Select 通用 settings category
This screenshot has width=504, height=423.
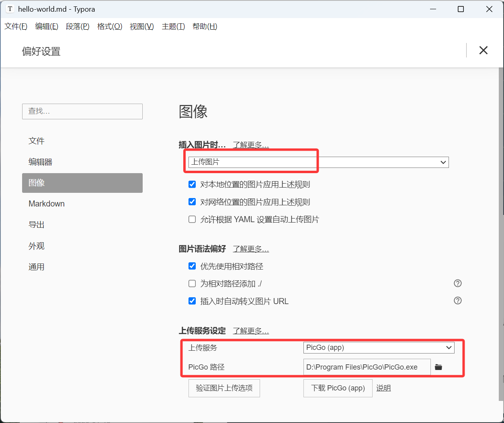[82, 267]
